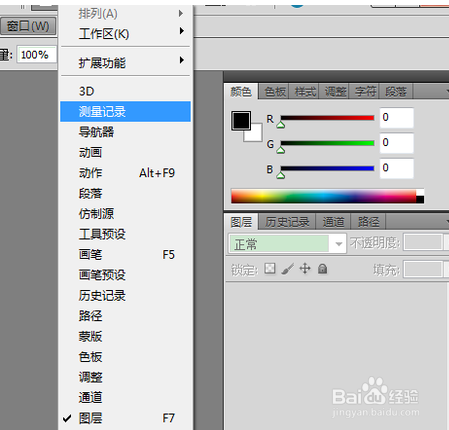Pick a color from the spectrum ramp
This screenshot has width=449, height=430.
324,196
